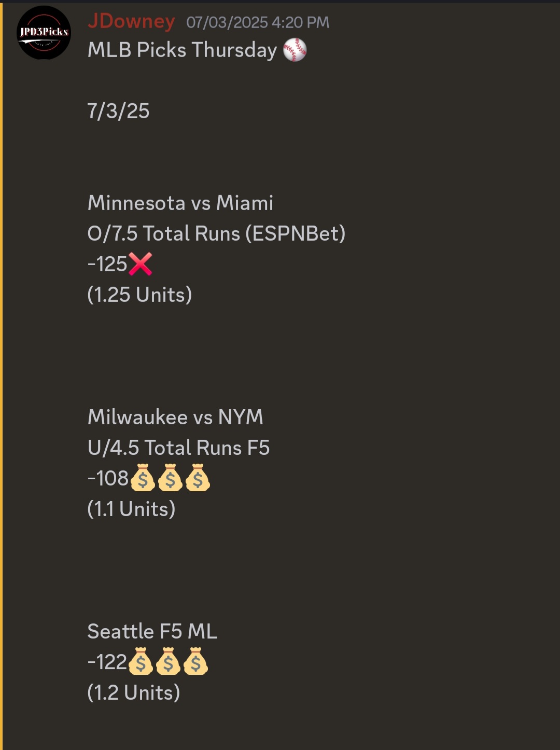Click the JDowney username
Image resolution: width=560 pixels, height=750 pixels.
(131, 22)
